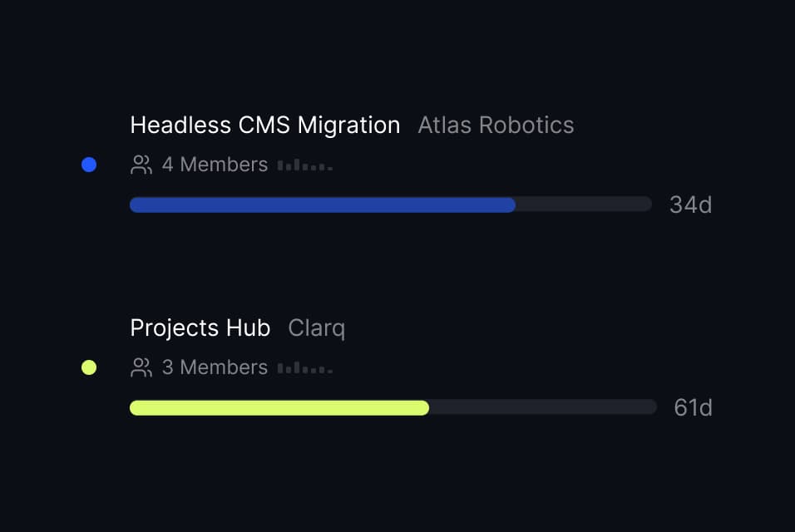Toggle the lime status indicator for Projects Hub

pyautogui.click(x=89, y=367)
